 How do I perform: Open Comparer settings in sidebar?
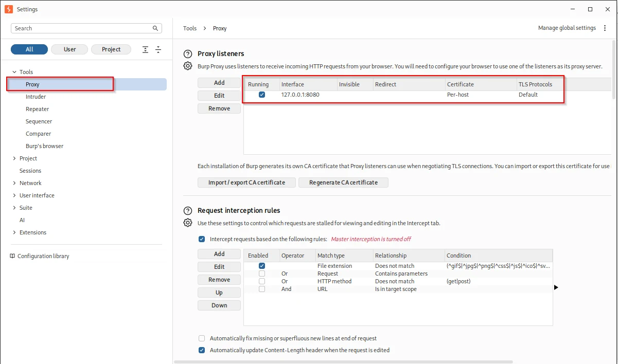pos(39,134)
